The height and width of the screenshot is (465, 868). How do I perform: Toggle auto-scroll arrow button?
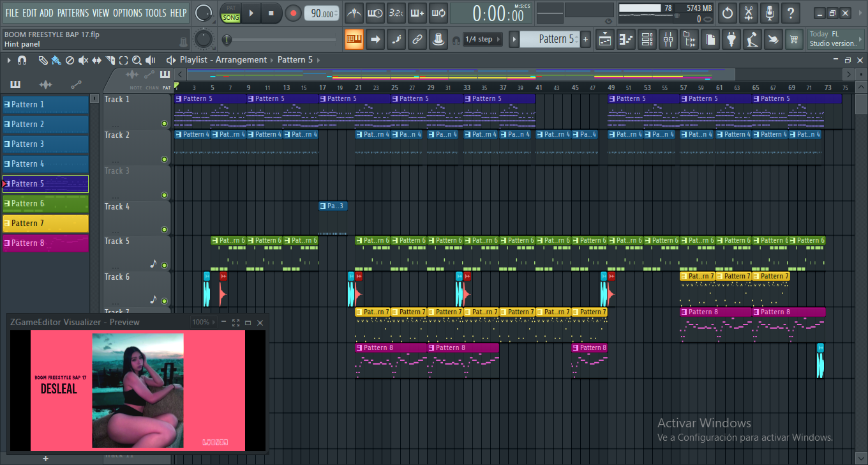375,40
